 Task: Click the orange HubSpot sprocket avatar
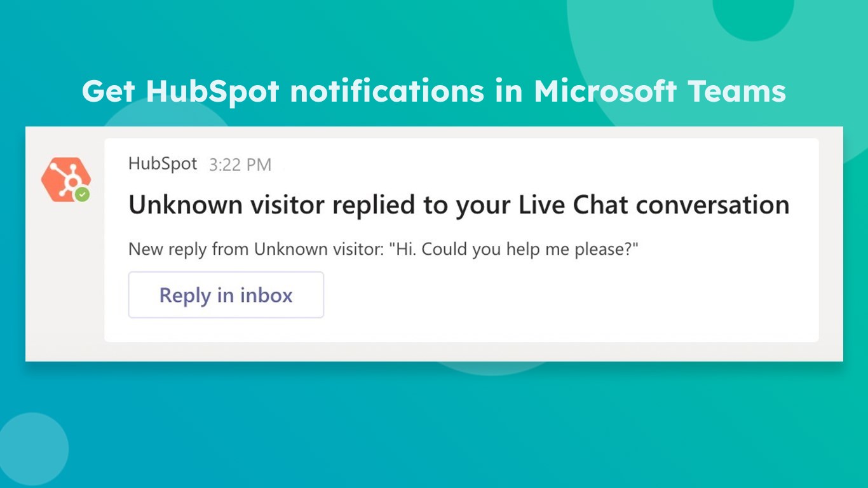tap(64, 179)
